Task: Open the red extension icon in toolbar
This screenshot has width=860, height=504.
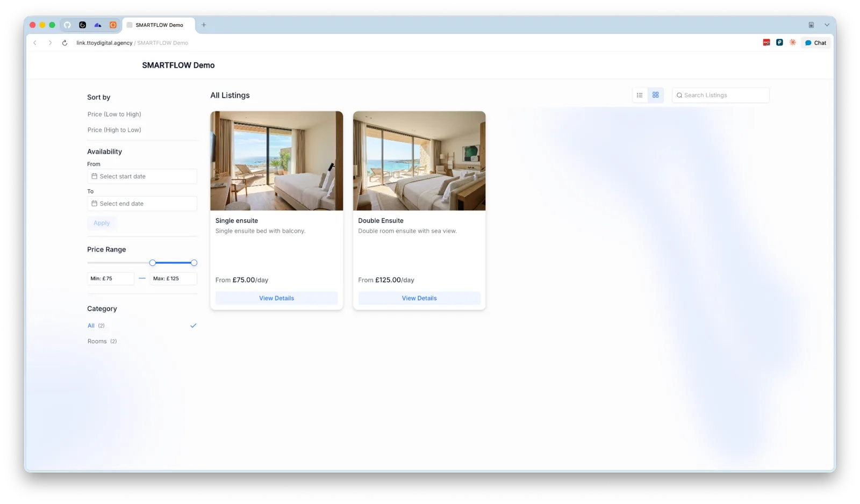Action: pos(766,42)
